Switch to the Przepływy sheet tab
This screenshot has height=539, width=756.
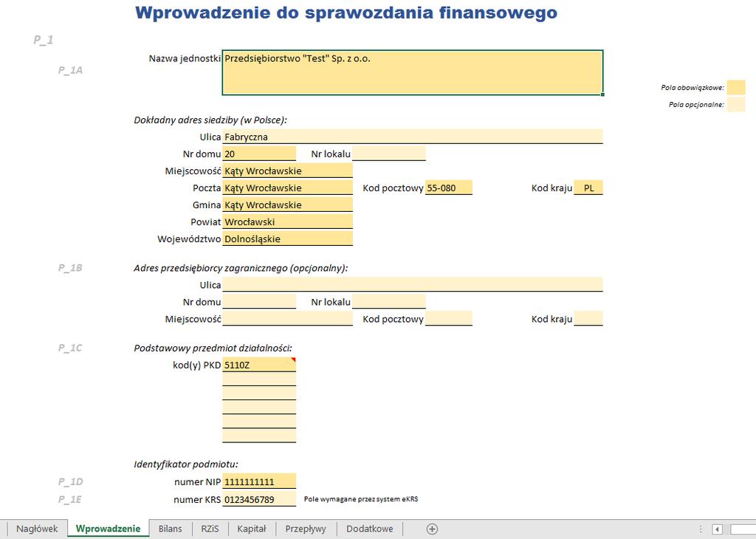[306, 529]
